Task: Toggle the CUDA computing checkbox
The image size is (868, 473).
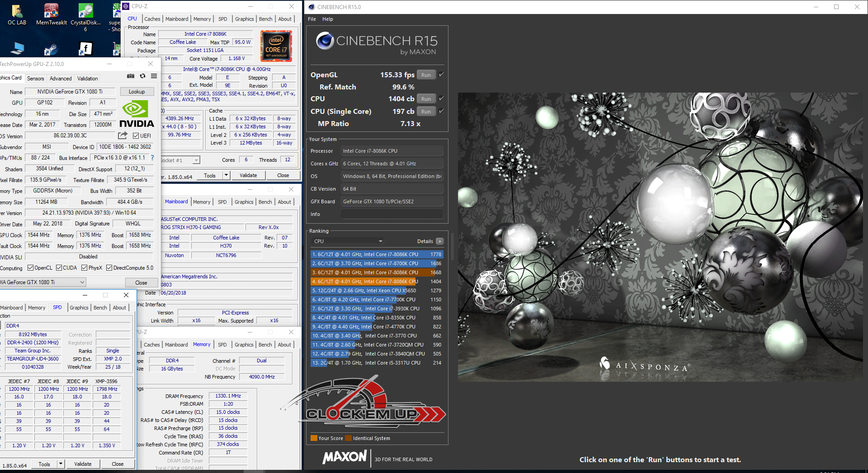Action: [x=59, y=268]
